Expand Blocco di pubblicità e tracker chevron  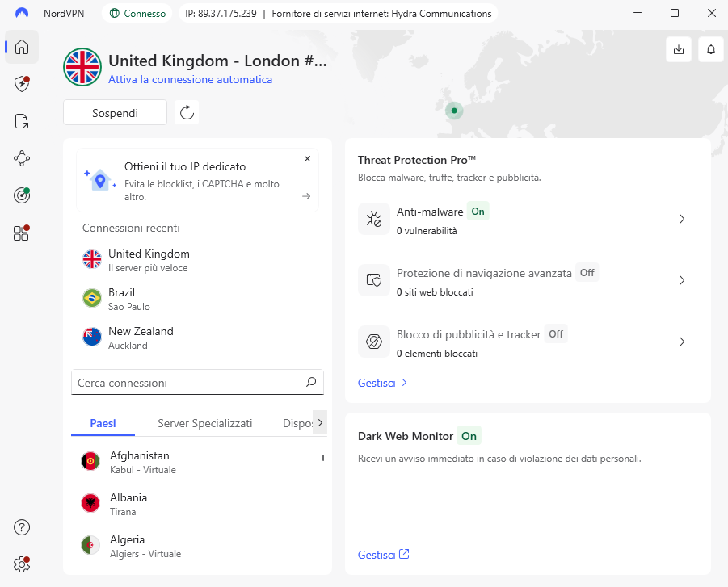click(682, 342)
